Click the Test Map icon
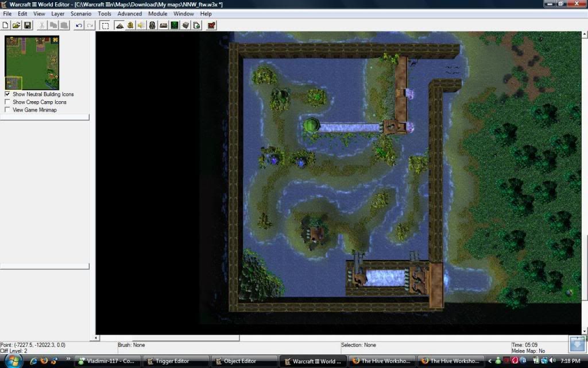 (x=211, y=25)
